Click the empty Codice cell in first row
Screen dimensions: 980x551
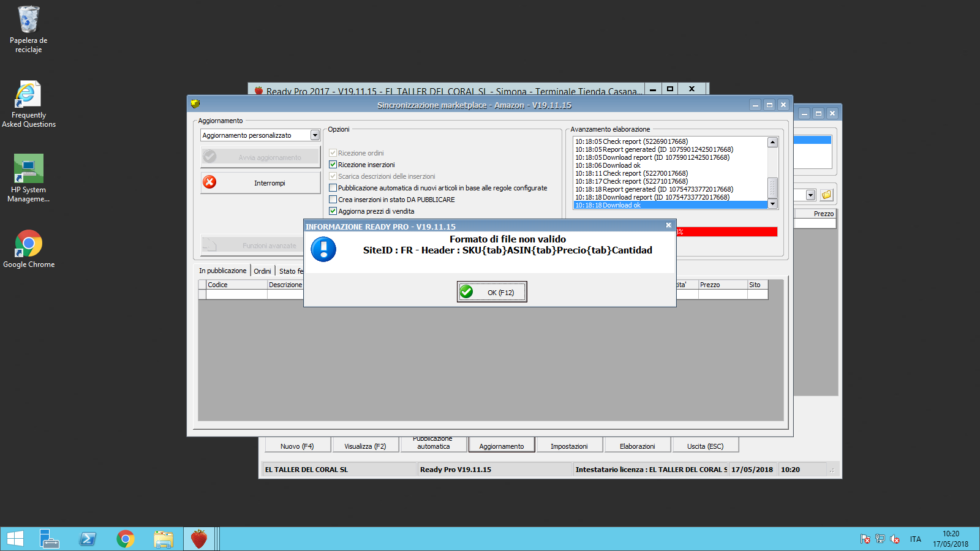pos(236,294)
